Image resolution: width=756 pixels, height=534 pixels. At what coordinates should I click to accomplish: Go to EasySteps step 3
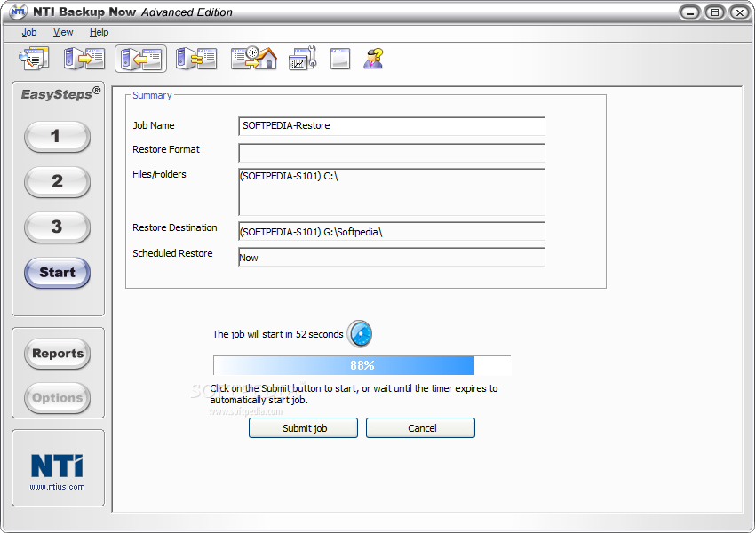57,227
